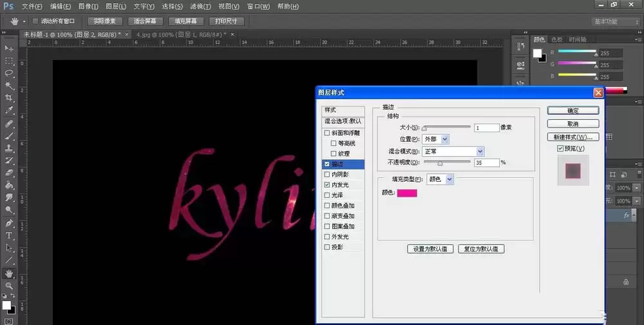
Task: Open layer opacity 100% dropdown arrow
Action: (638, 188)
